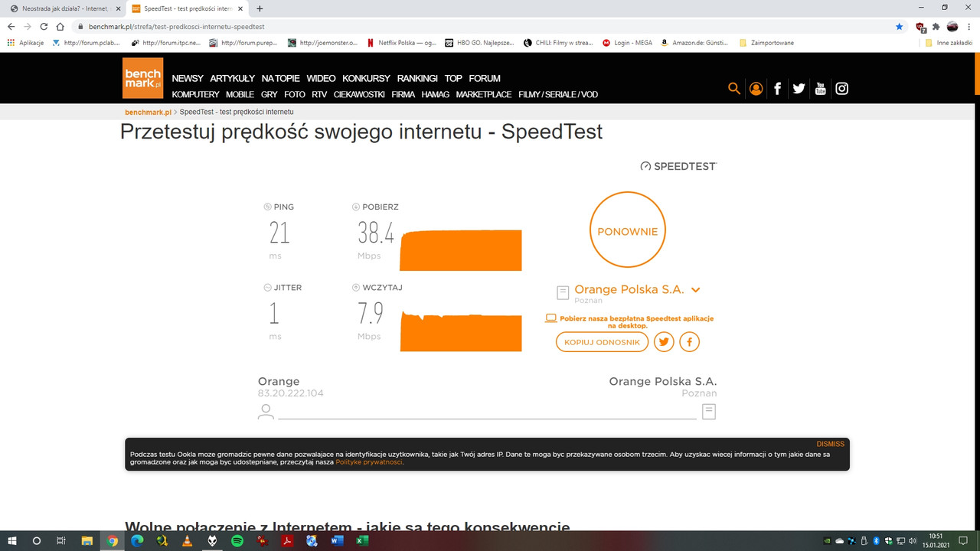Open the RANKINGI menu item
Image resolution: width=980 pixels, height=551 pixels.
[x=417, y=78]
